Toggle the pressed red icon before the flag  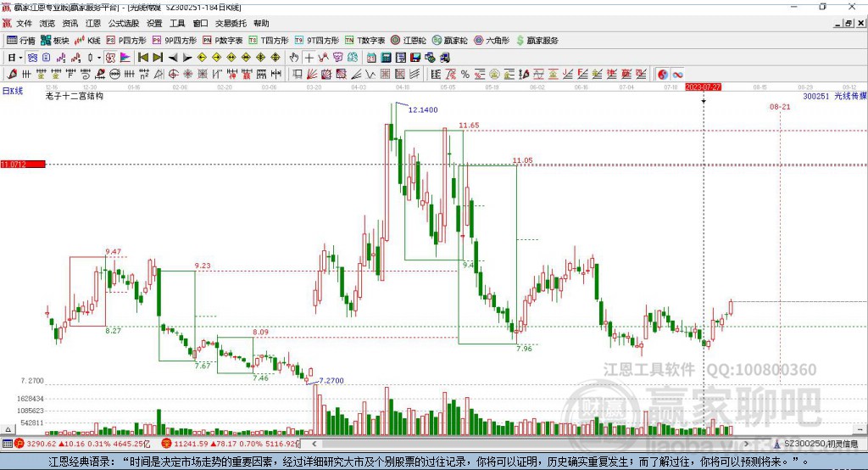111,58
